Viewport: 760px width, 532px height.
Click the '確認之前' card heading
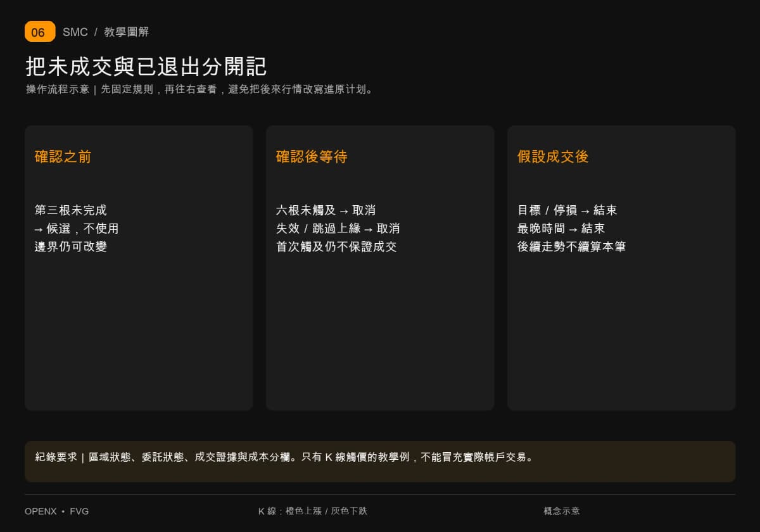63,156
